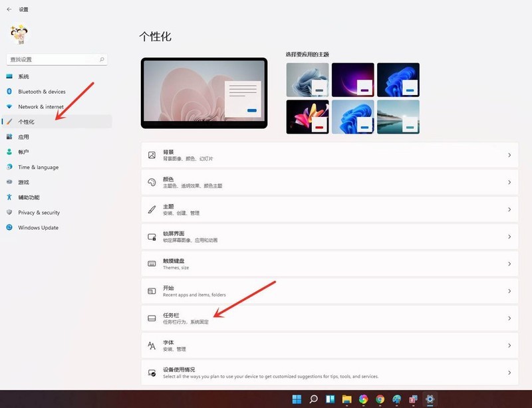The image size is (532, 408).
Task: Click inside the 查找设置 search field
Action: 53,59
